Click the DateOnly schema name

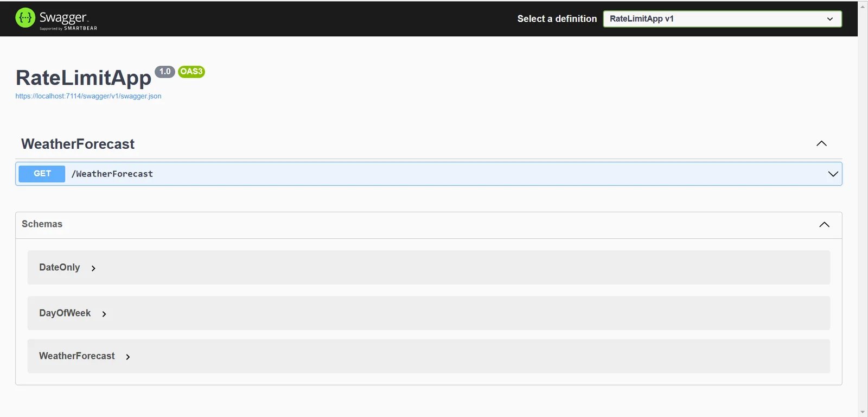tap(60, 267)
